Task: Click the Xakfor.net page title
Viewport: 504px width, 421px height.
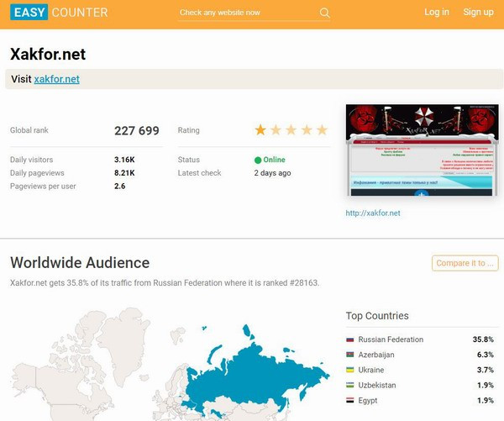Action: tap(48, 54)
